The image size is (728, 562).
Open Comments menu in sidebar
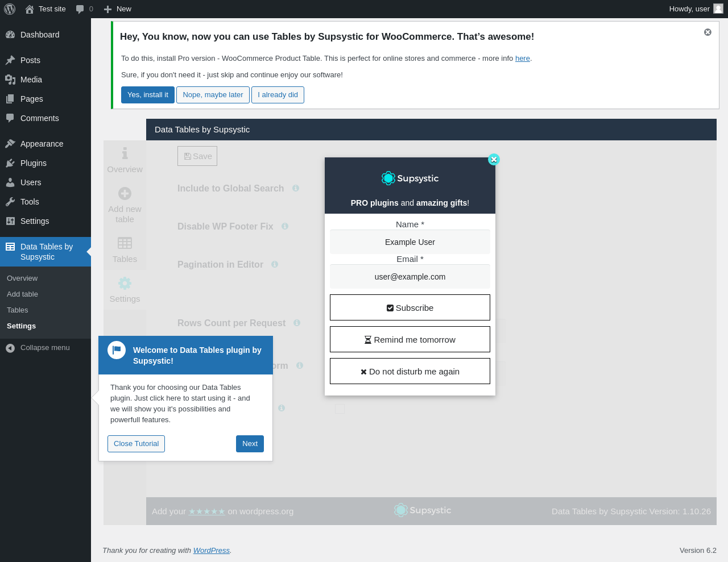point(45,118)
